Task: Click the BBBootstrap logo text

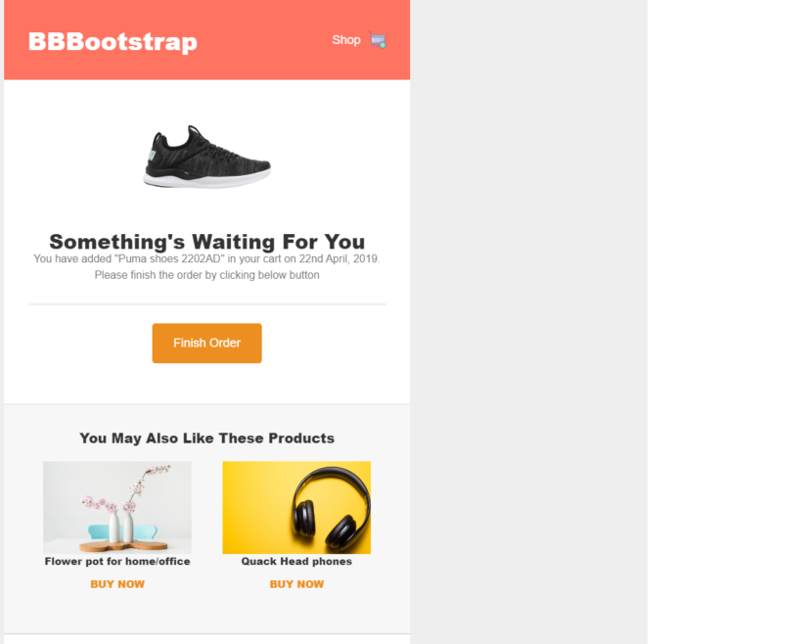Action: point(113,42)
